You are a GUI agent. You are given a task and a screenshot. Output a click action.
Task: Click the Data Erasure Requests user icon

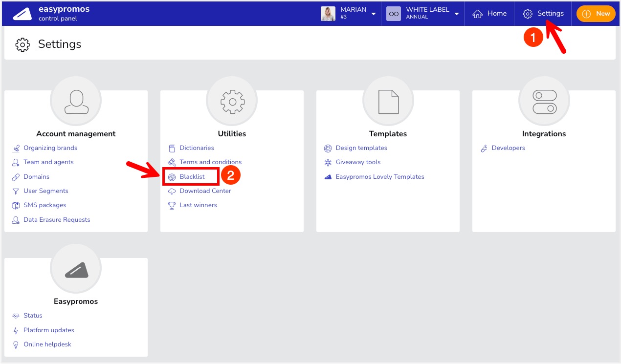coord(16,220)
